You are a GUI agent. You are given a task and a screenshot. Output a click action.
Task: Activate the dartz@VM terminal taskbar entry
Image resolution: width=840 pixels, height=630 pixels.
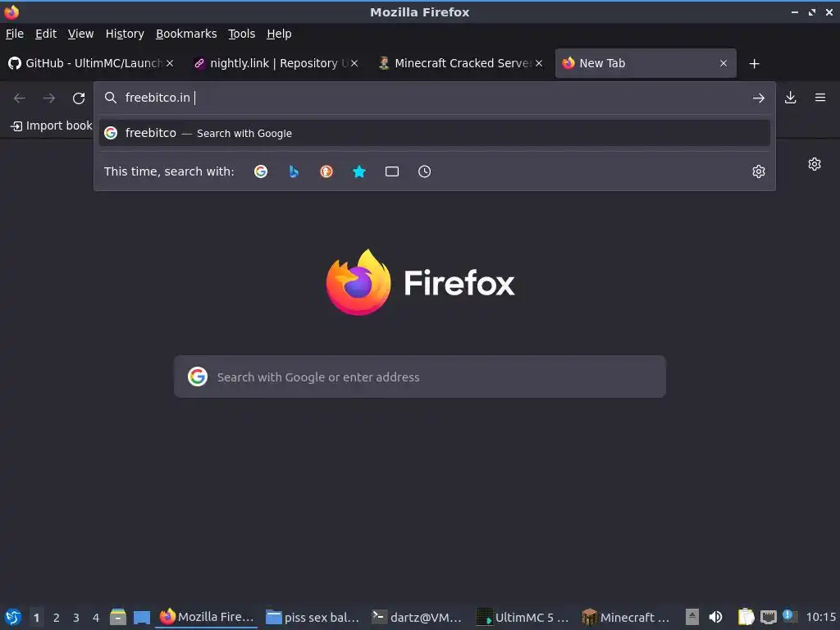click(x=418, y=617)
